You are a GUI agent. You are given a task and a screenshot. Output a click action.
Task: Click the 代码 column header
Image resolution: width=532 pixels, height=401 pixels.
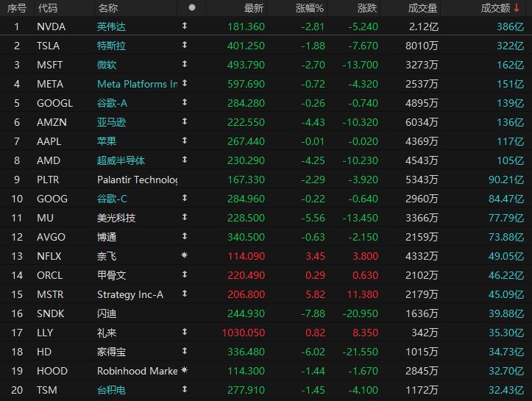click(x=48, y=8)
